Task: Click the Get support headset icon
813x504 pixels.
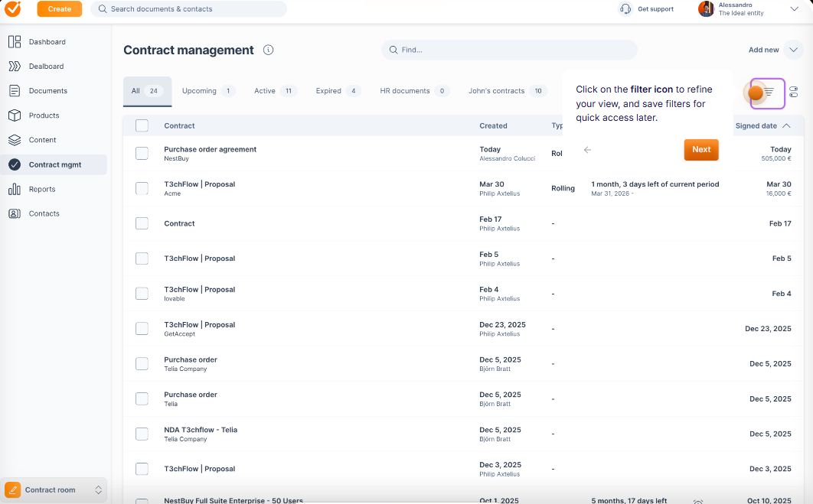Action: point(625,9)
